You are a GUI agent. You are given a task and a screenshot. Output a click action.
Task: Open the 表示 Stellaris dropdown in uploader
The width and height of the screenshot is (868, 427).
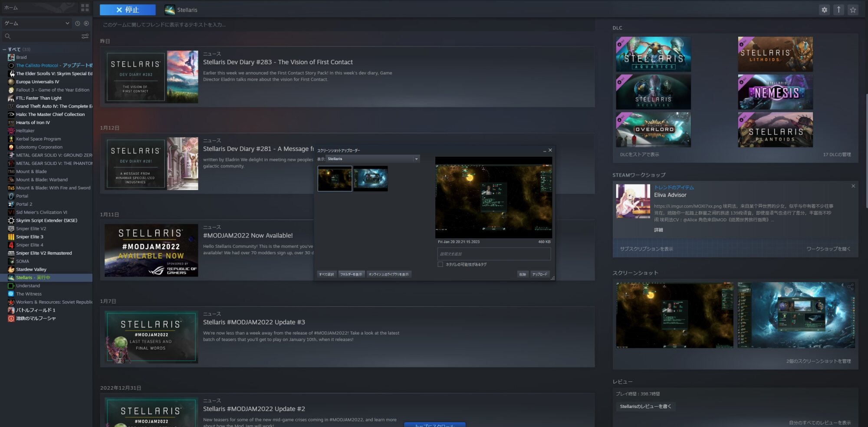(x=373, y=159)
